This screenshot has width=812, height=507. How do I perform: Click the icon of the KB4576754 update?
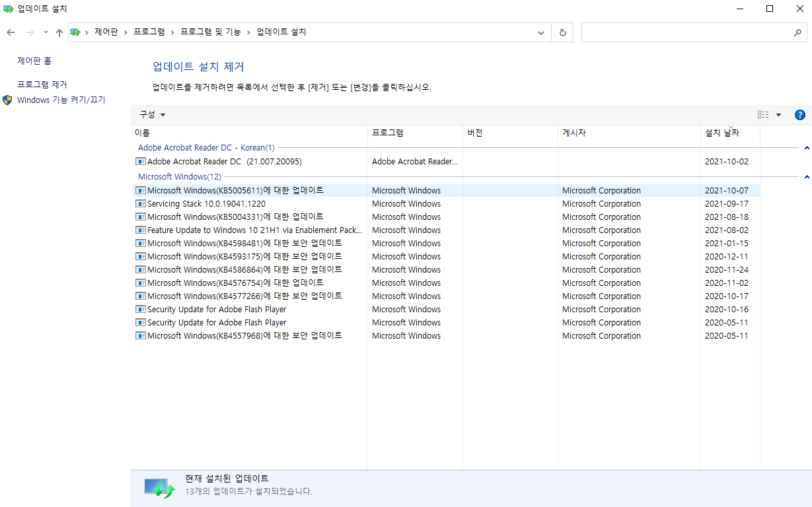(140, 283)
